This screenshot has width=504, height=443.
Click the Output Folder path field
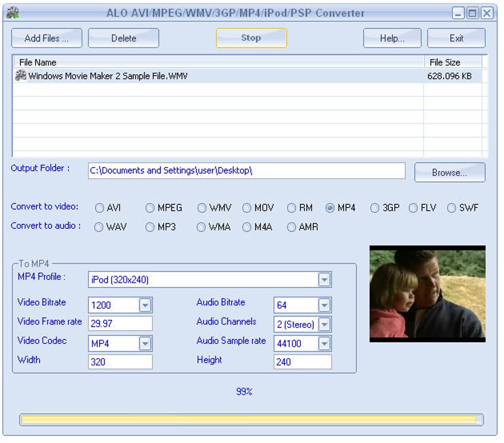[246, 171]
